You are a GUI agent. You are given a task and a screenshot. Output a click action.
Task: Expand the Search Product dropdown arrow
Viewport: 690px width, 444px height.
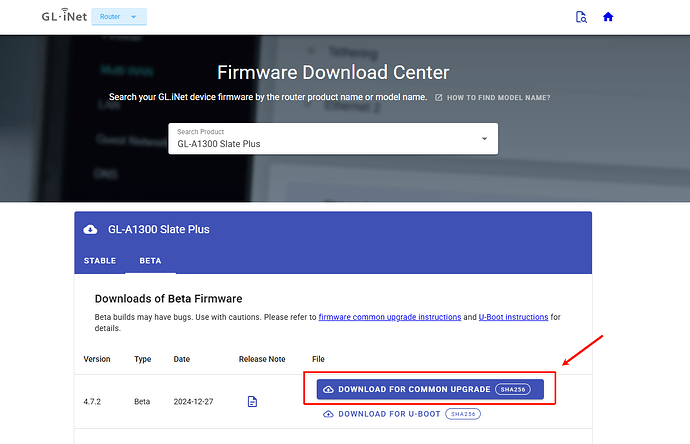click(x=484, y=139)
